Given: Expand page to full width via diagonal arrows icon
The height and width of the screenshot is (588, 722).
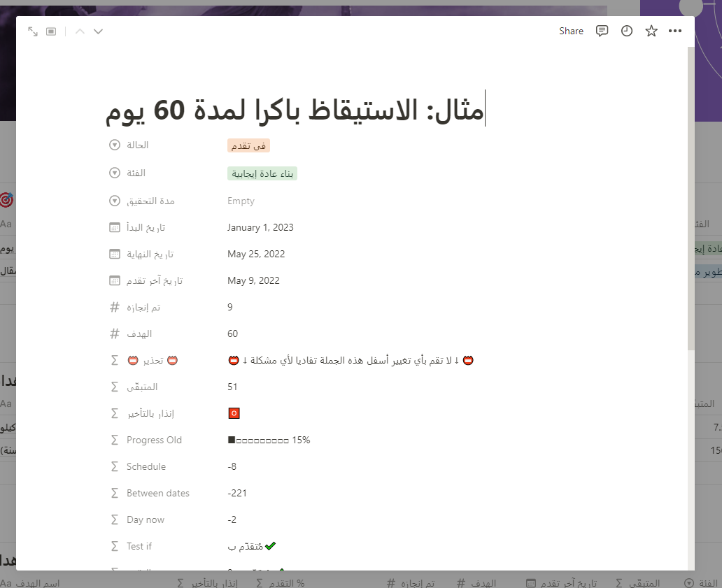Looking at the screenshot, I should point(33,31).
